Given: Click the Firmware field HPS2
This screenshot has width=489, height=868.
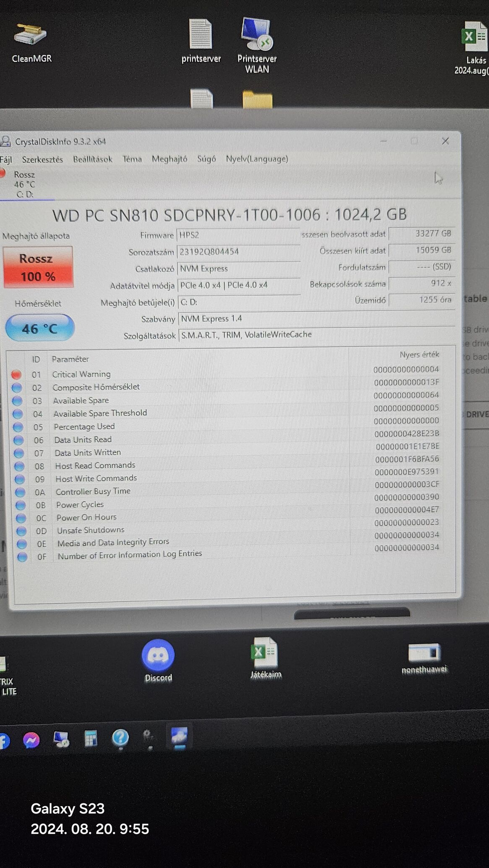Looking at the screenshot, I should [238, 235].
